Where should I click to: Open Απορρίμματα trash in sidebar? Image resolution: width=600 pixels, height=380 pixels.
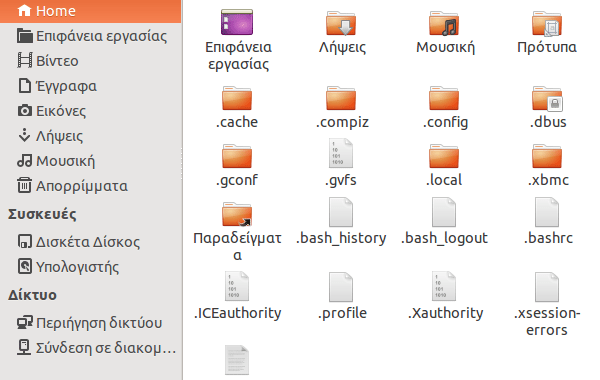point(90,186)
